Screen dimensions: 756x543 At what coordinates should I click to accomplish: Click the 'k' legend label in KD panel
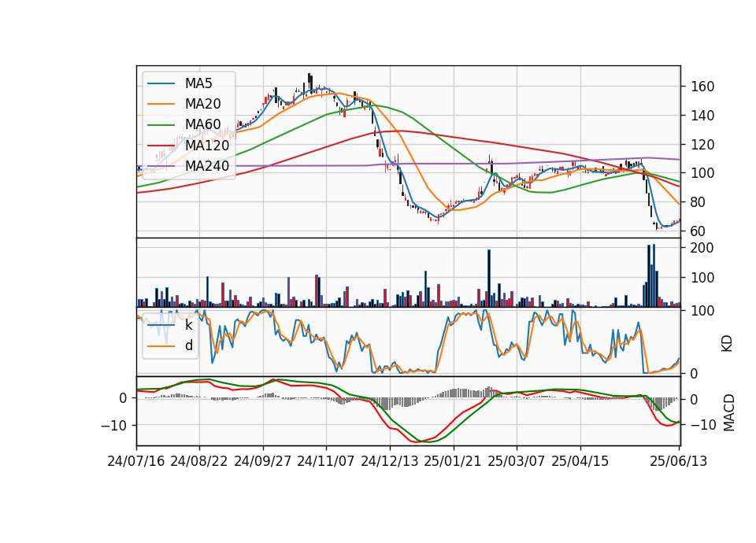[188, 325]
